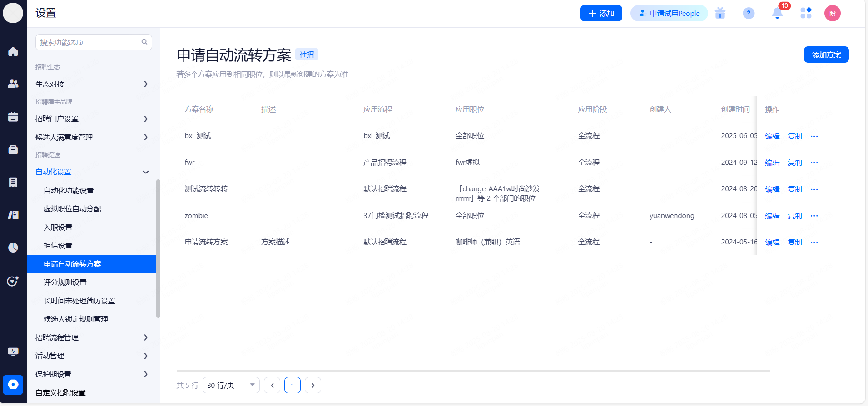This screenshot has width=868, height=406.
Task: Click the 添加方案 button
Action: tap(826, 55)
